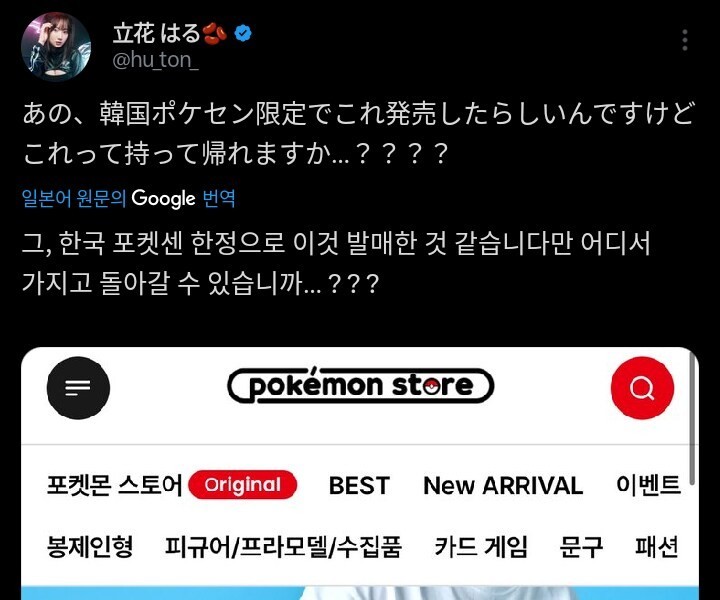720x600 pixels.
Task: Click the 일본어 원문의 Google 번역 link
Action: (x=129, y=198)
